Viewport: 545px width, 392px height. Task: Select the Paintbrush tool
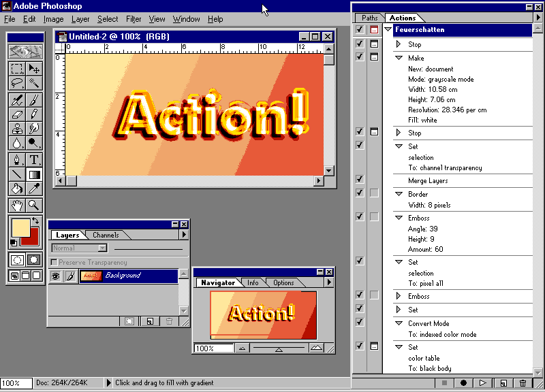[34, 100]
